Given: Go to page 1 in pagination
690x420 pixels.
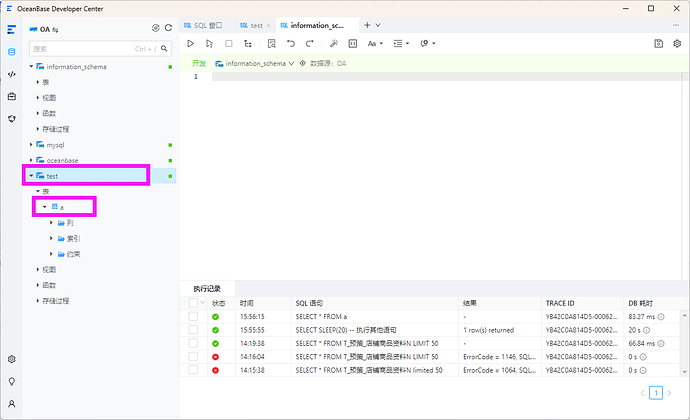Looking at the screenshot, I should tap(656, 393).
